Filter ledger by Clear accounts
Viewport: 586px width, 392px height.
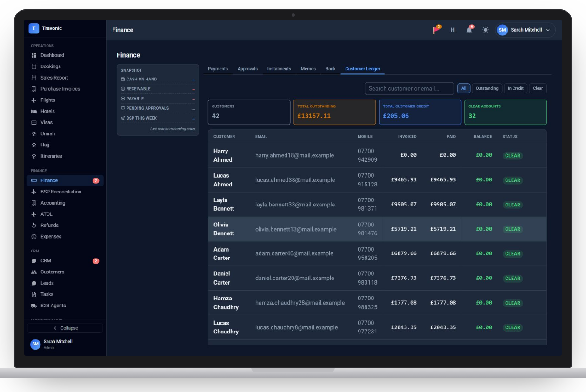(538, 88)
